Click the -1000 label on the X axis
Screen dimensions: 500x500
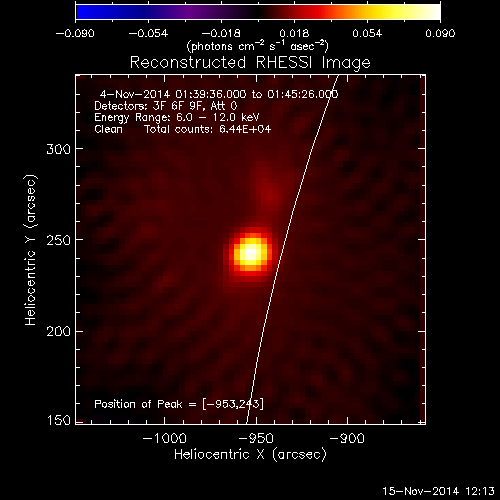164,438
